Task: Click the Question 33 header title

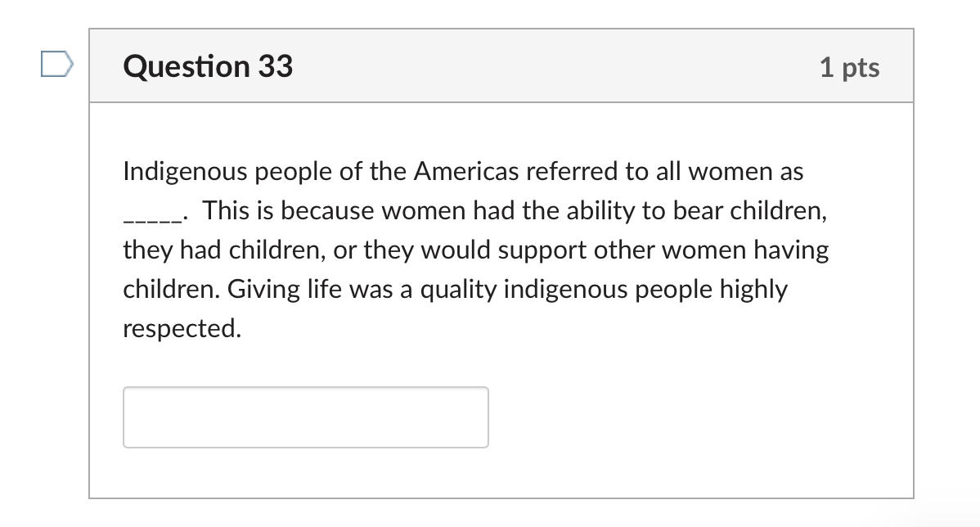Action: coord(208,67)
